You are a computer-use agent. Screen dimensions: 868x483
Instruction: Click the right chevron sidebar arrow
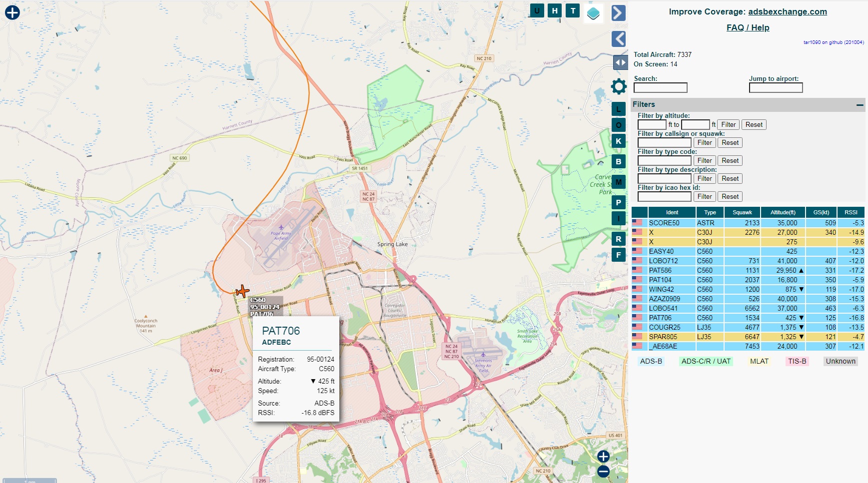pos(619,13)
